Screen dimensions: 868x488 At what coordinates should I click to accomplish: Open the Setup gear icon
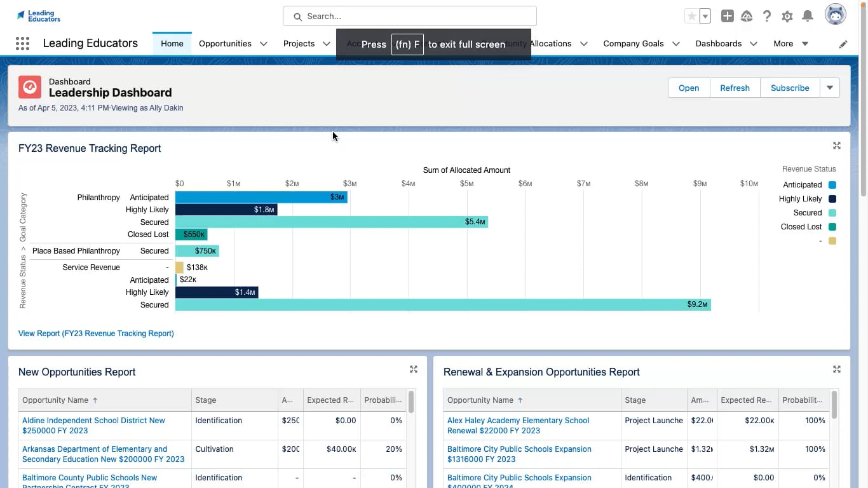pyautogui.click(x=787, y=17)
